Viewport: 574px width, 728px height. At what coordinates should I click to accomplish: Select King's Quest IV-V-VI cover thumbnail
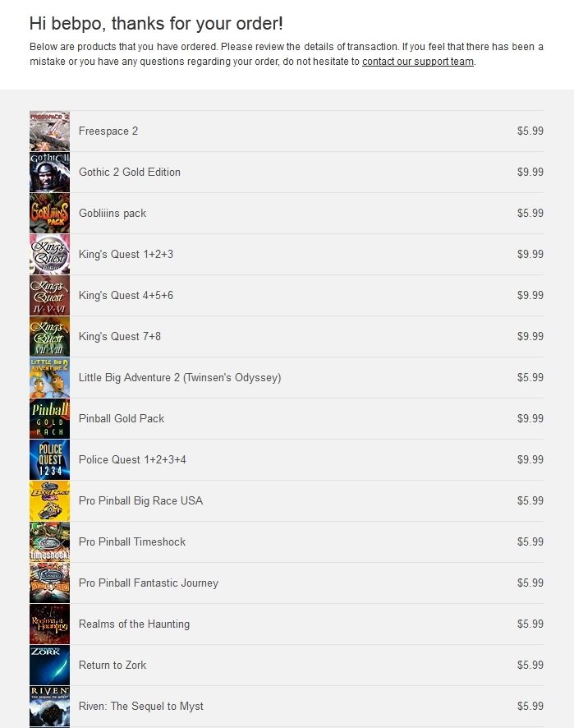click(49, 295)
